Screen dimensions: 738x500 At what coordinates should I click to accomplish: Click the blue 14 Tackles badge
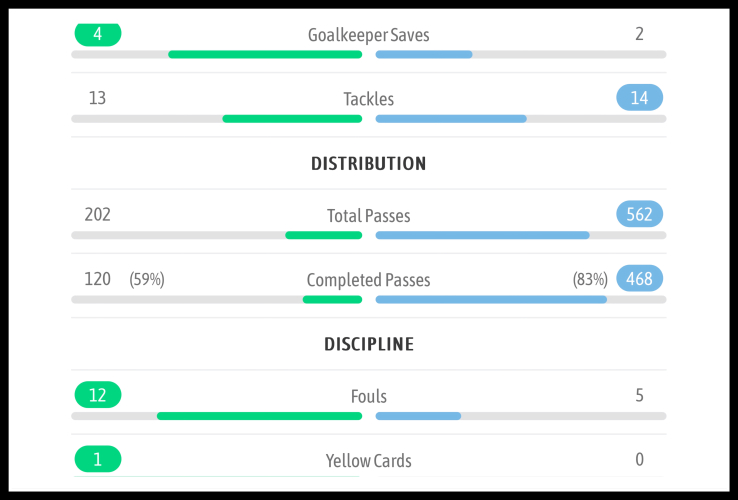click(640, 98)
